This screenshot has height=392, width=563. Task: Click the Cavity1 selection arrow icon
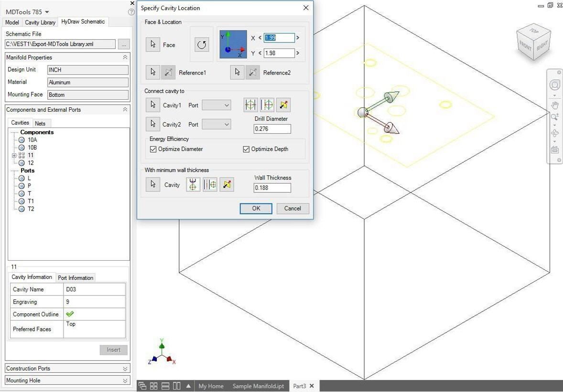[153, 105]
